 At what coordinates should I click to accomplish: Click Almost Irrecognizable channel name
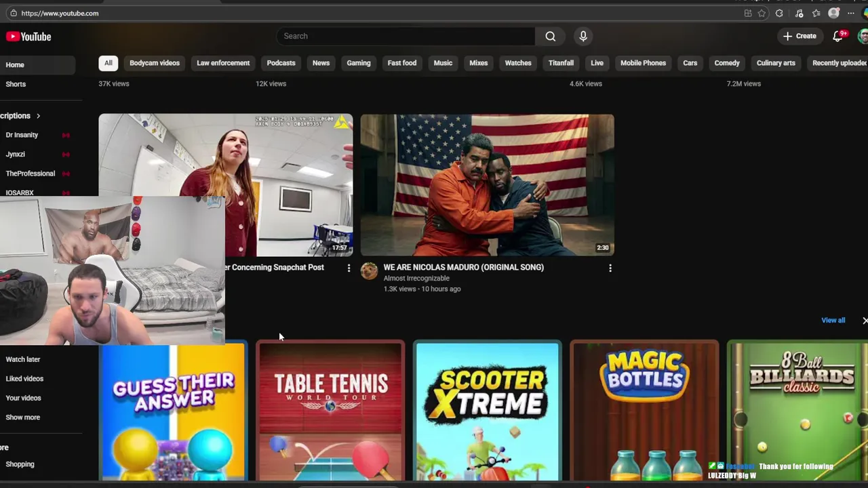(416, 279)
